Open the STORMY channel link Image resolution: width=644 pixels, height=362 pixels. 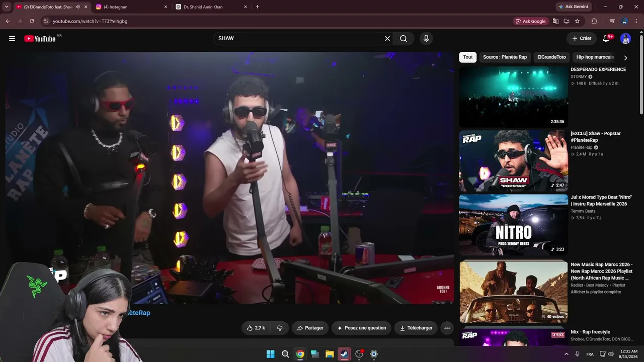(579, 77)
